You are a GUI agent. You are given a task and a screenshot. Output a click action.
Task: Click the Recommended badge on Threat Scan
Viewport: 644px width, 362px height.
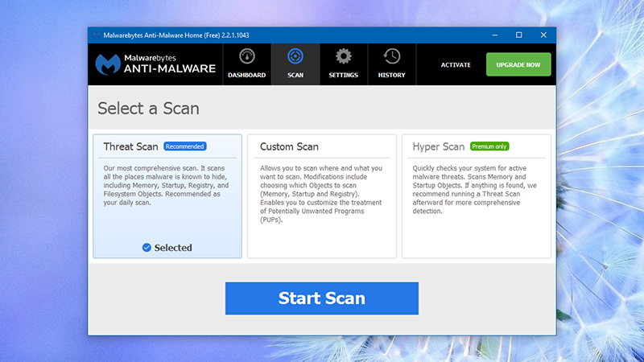(x=185, y=146)
